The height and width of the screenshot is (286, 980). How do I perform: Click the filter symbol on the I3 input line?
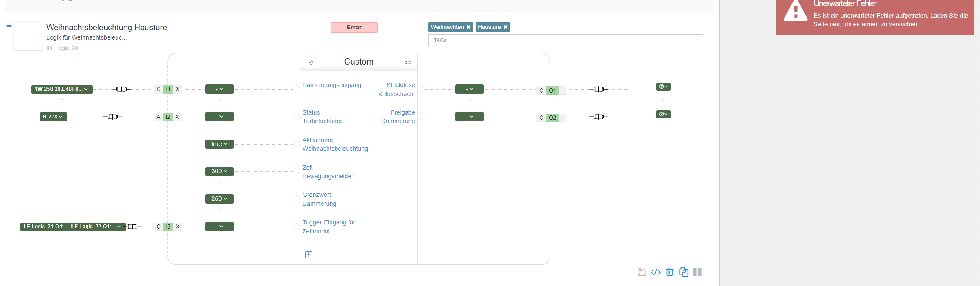[133, 227]
